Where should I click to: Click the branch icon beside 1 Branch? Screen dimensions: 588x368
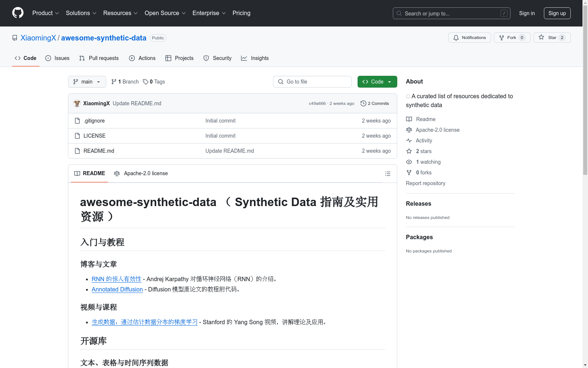pos(114,82)
